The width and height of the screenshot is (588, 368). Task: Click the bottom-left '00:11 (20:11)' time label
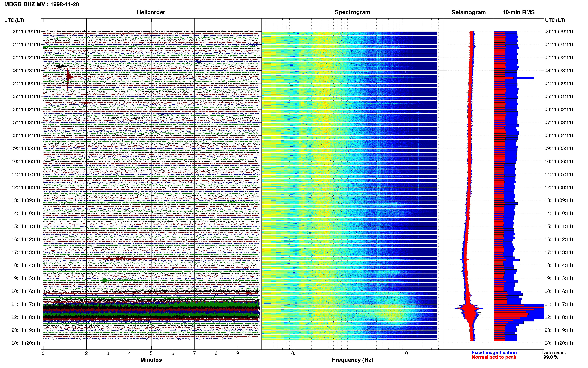(26, 343)
